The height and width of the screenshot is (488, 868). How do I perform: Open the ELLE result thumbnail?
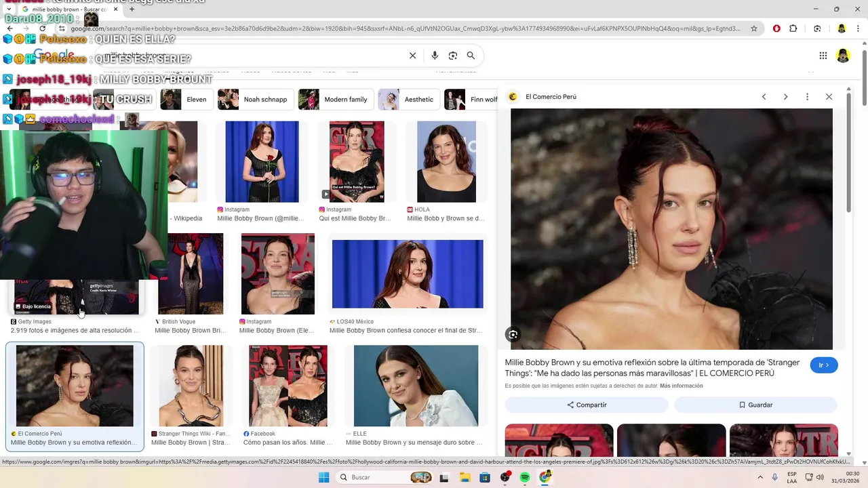tap(416, 386)
